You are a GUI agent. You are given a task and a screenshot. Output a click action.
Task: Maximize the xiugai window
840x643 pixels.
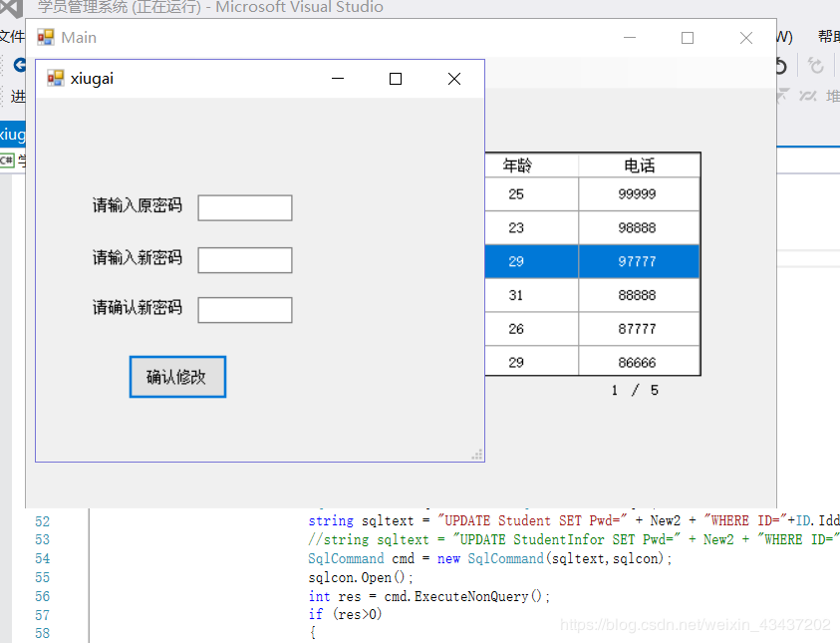point(396,79)
